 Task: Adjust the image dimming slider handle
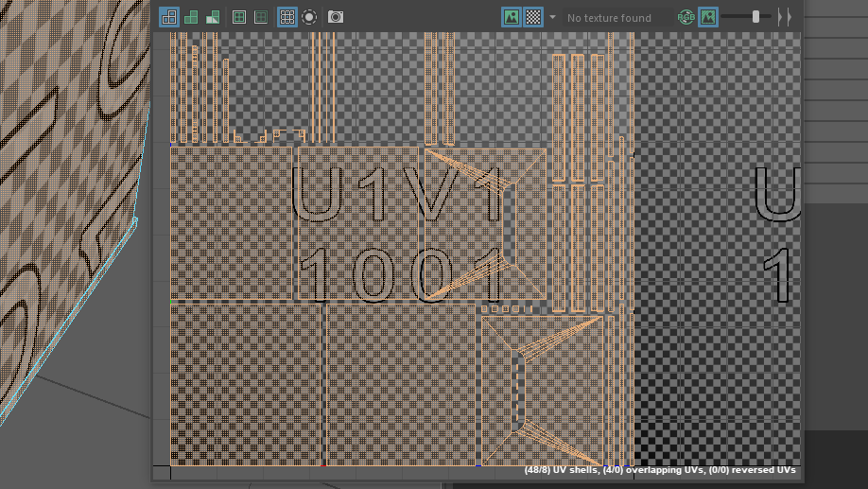coord(755,17)
